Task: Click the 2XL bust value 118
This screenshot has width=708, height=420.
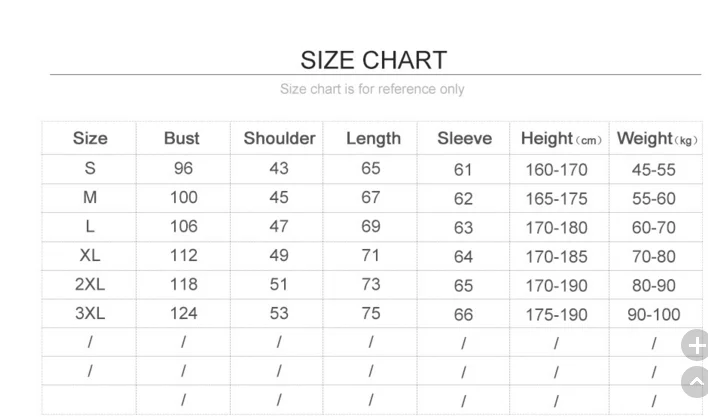Action: (183, 284)
